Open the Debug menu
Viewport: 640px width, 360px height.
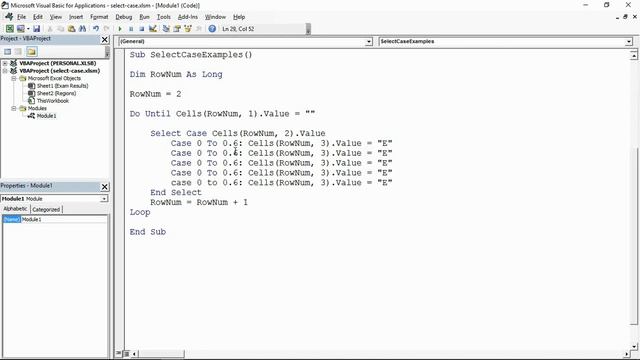(124, 17)
